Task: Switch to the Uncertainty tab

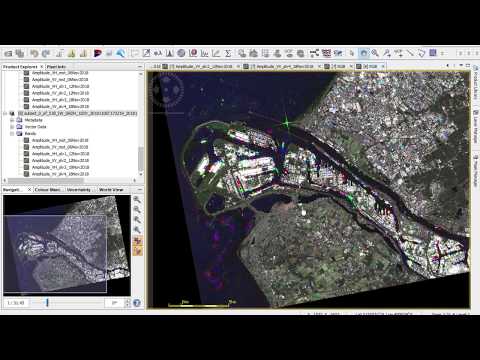Action: click(79, 190)
